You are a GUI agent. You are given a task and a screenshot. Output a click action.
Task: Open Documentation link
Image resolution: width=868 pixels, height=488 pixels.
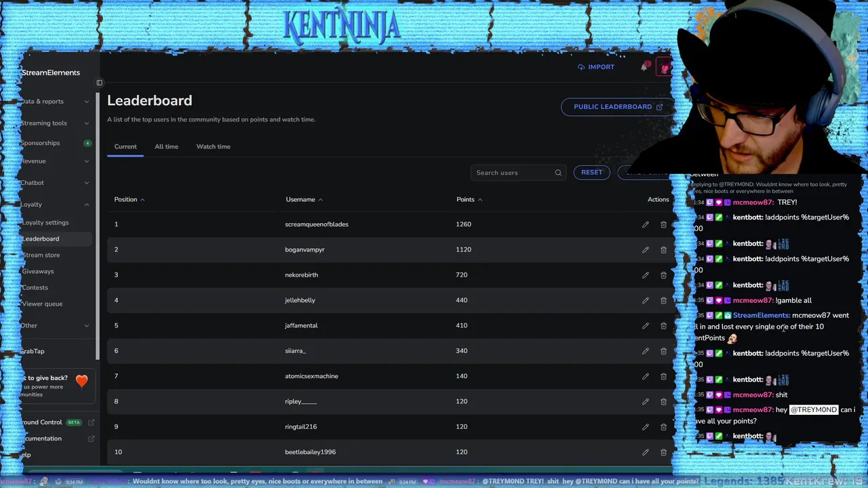pos(57,439)
